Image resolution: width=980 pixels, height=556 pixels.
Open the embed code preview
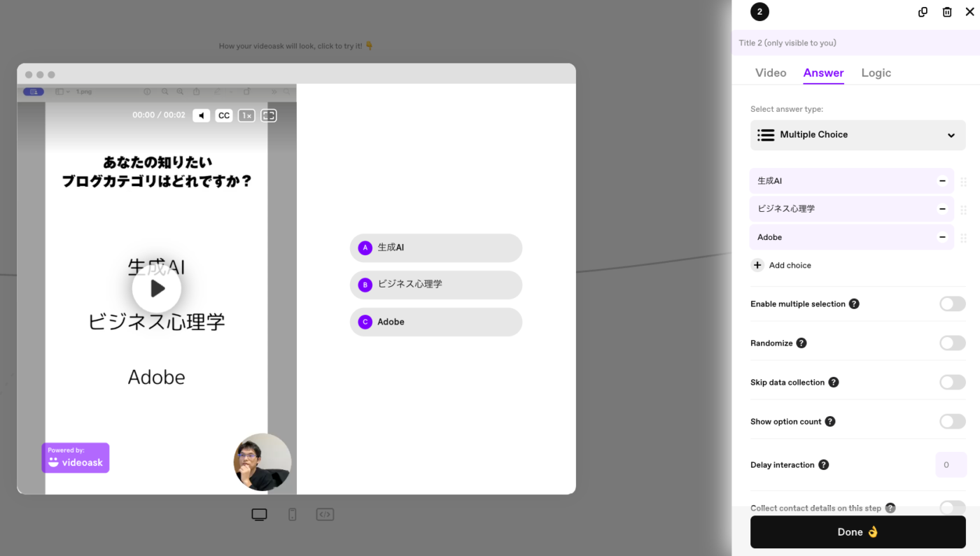(x=325, y=515)
